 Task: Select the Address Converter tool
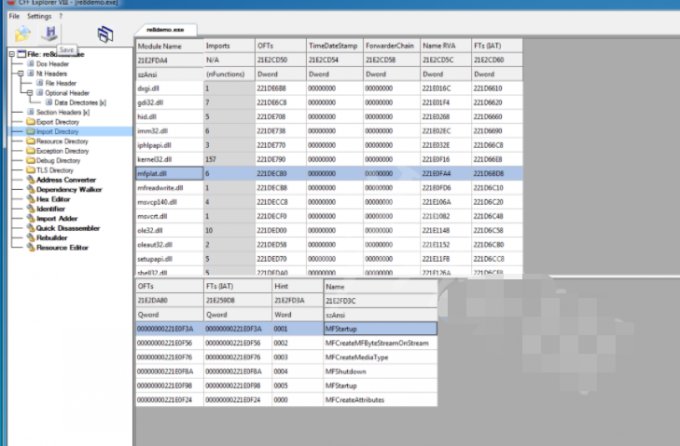click(65, 180)
